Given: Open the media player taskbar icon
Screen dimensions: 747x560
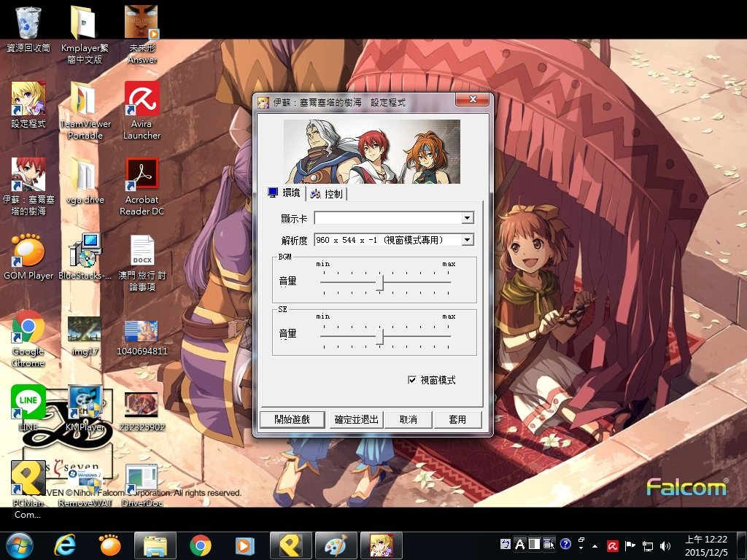Looking at the screenshot, I should pyautogui.click(x=245, y=545).
